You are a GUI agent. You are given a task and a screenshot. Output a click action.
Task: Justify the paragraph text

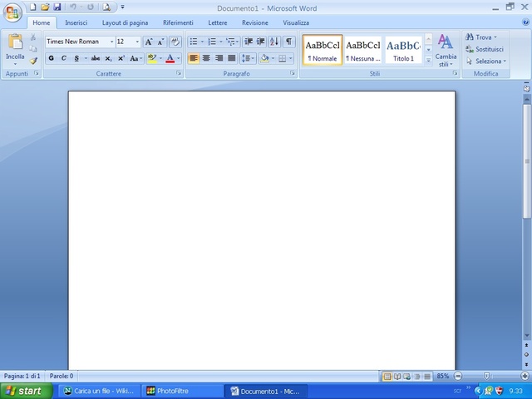(232, 58)
